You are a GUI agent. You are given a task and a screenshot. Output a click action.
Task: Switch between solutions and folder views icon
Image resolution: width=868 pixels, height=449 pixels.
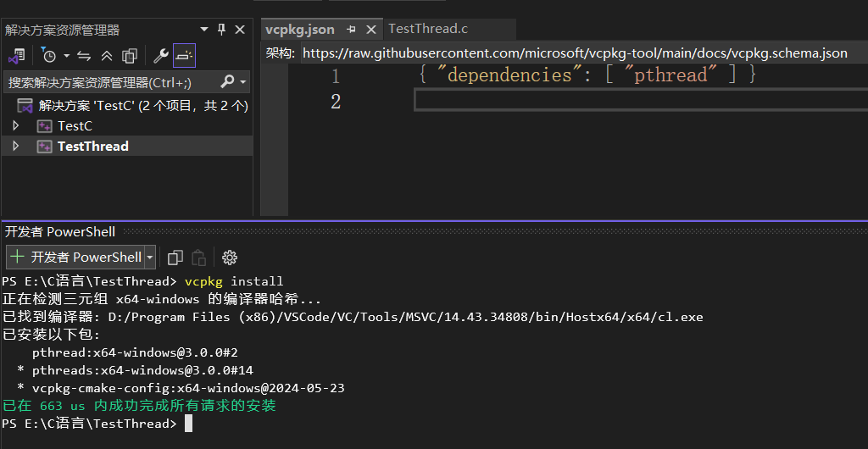(x=16, y=55)
